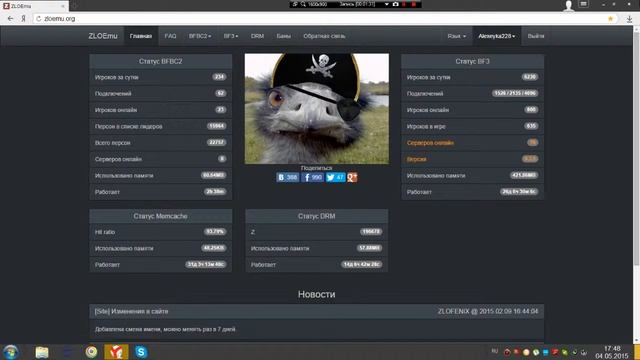
Task: Click the orange Версия link in BF3 status
Action: (x=416, y=159)
